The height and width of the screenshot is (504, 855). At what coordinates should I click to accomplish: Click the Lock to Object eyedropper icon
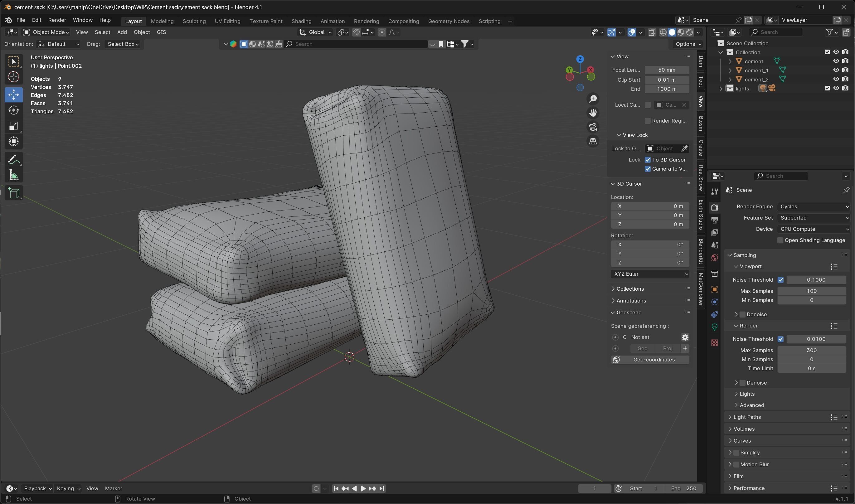(684, 148)
